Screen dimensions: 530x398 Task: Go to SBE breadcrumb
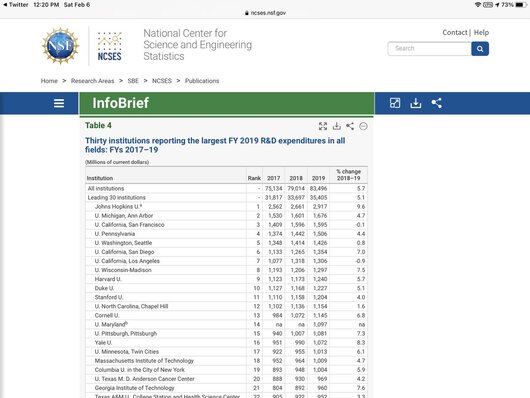(133, 81)
